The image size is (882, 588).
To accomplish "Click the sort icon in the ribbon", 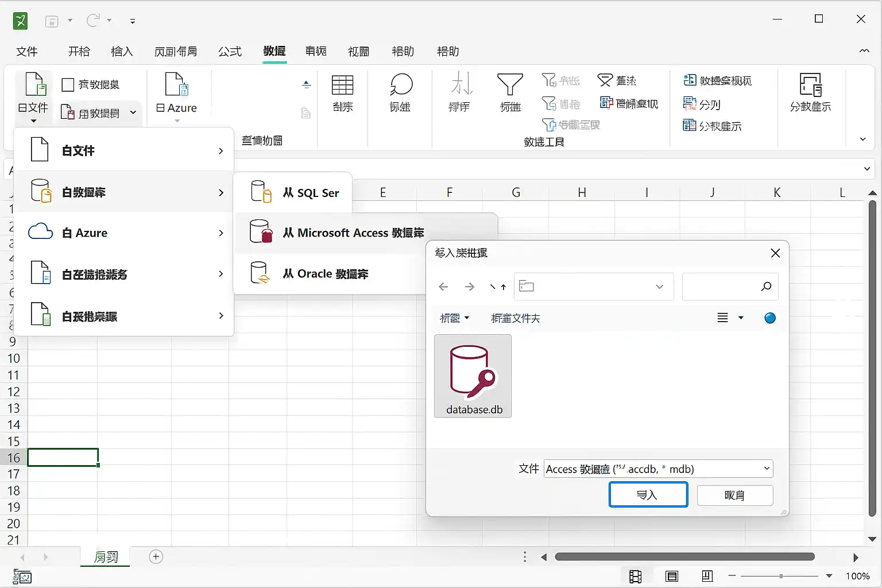I will pyautogui.click(x=461, y=85).
